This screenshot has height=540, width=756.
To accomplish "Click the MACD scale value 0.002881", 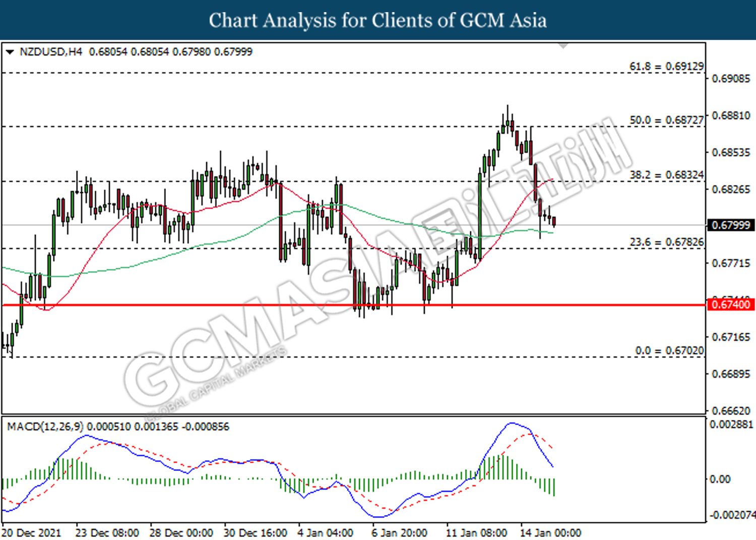I will click(x=731, y=425).
